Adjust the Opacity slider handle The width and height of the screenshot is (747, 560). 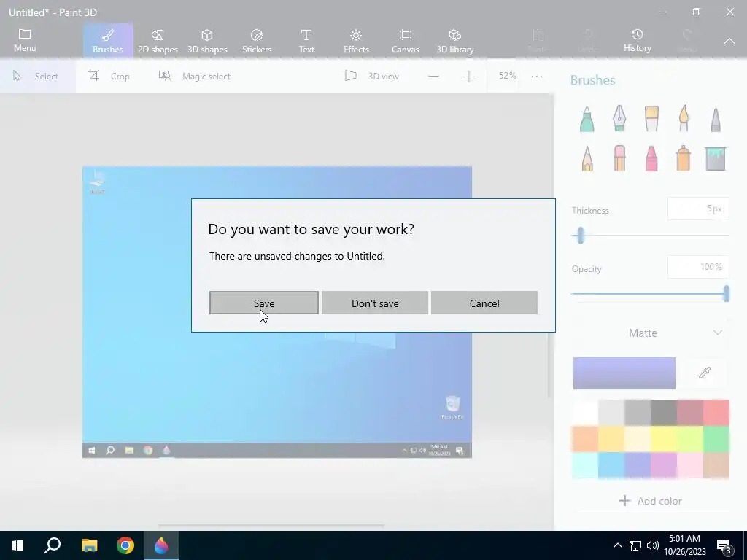coord(726,294)
